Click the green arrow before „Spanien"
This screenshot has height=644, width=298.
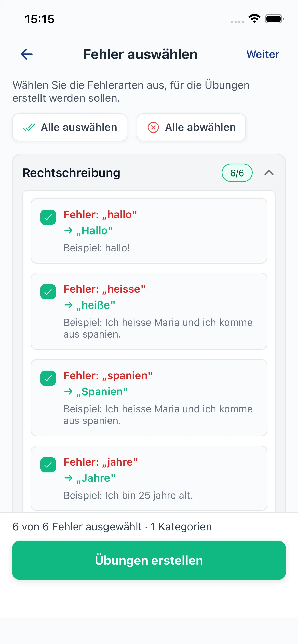tap(68, 391)
